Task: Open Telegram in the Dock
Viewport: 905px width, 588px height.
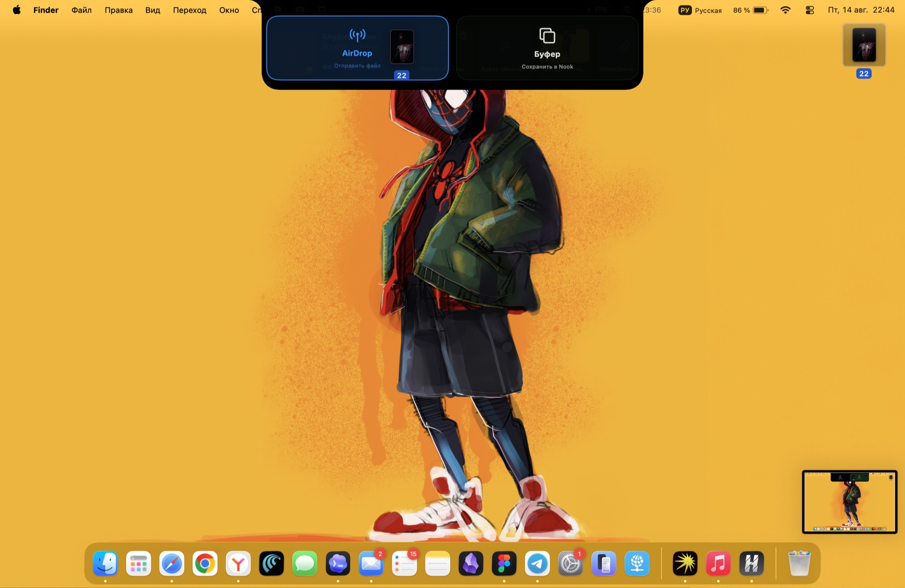Action: coord(537,563)
